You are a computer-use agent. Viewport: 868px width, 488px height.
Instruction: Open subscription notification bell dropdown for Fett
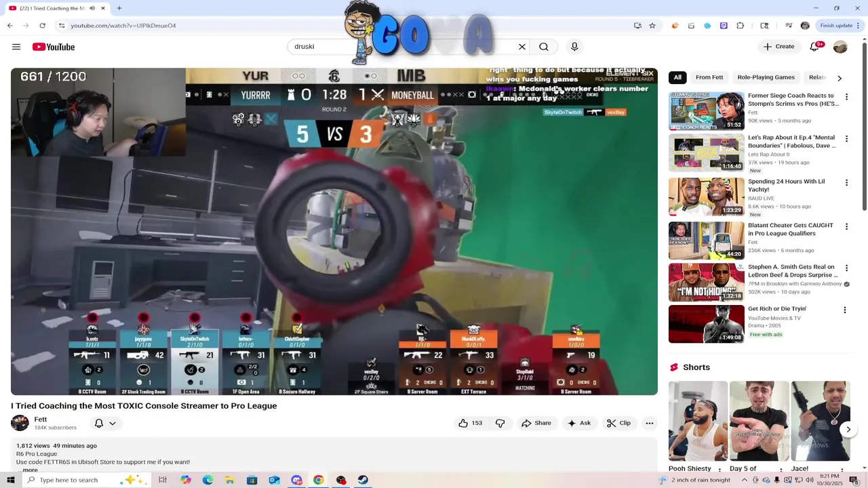click(x=105, y=423)
